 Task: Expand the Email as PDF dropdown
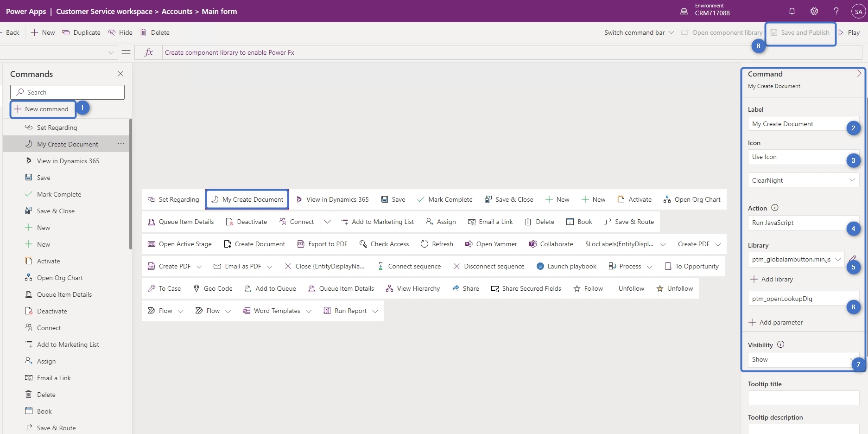(270, 267)
